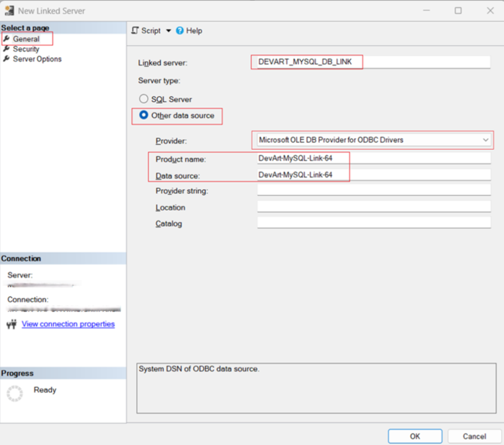This screenshot has width=504, height=445.
Task: Click the Script toolbar icon
Action: point(134,31)
